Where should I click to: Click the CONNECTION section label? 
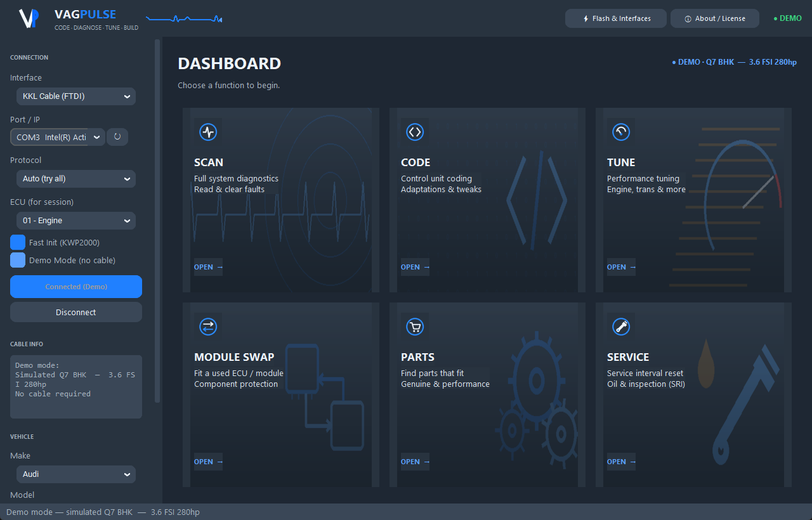click(x=29, y=58)
